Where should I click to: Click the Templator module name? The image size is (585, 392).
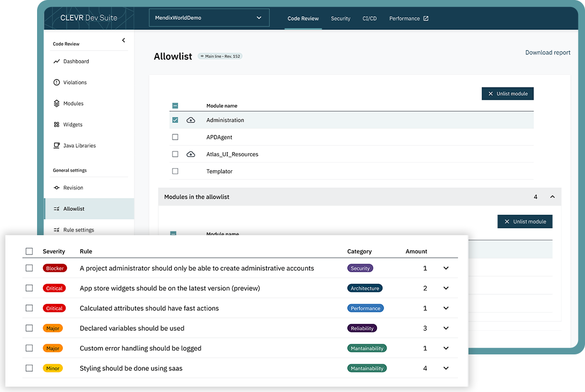tap(219, 171)
